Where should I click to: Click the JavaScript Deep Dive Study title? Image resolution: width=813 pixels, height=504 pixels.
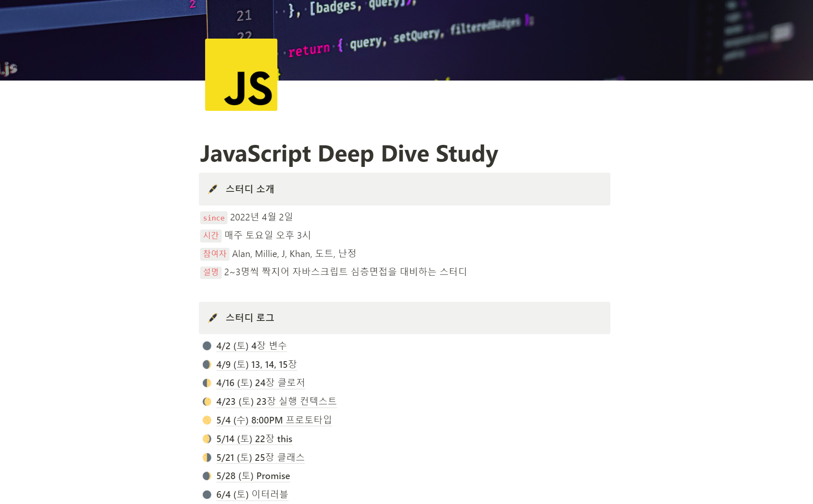(349, 154)
